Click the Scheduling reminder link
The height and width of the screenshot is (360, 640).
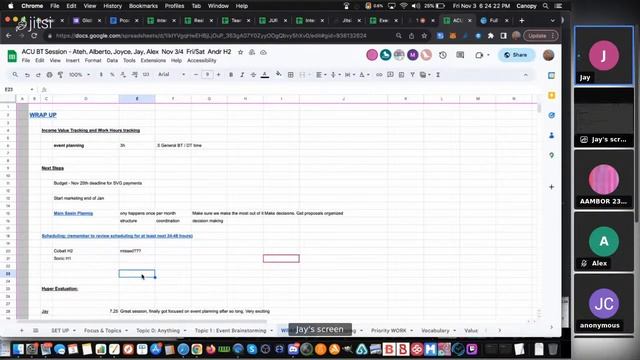(x=117, y=236)
